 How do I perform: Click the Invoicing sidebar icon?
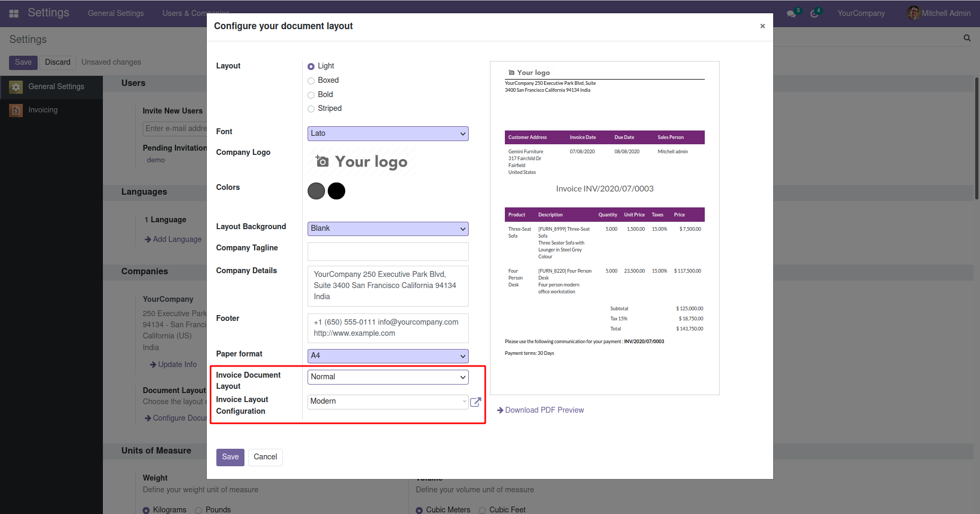16,110
